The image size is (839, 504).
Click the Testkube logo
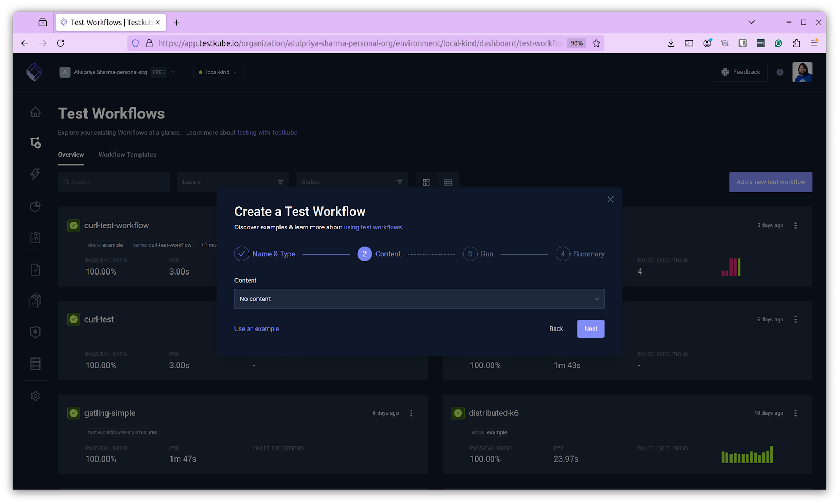[x=34, y=72]
